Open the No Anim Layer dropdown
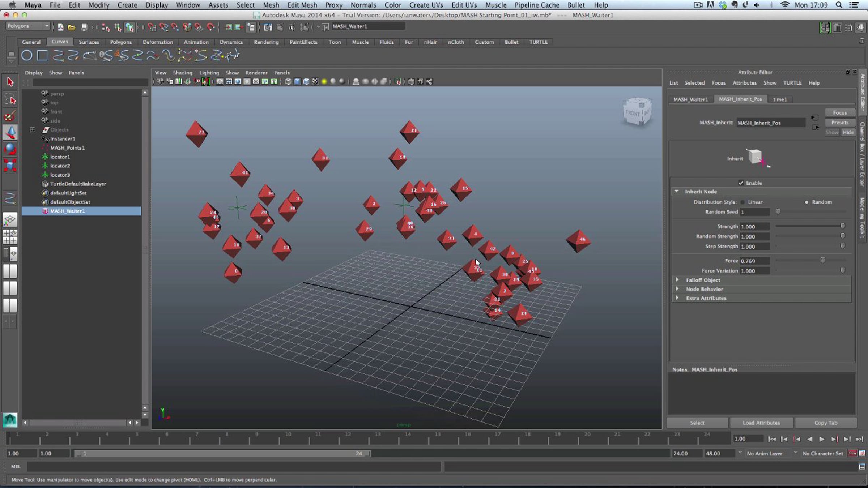Image resolution: width=868 pixels, height=488 pixels. (x=740, y=453)
